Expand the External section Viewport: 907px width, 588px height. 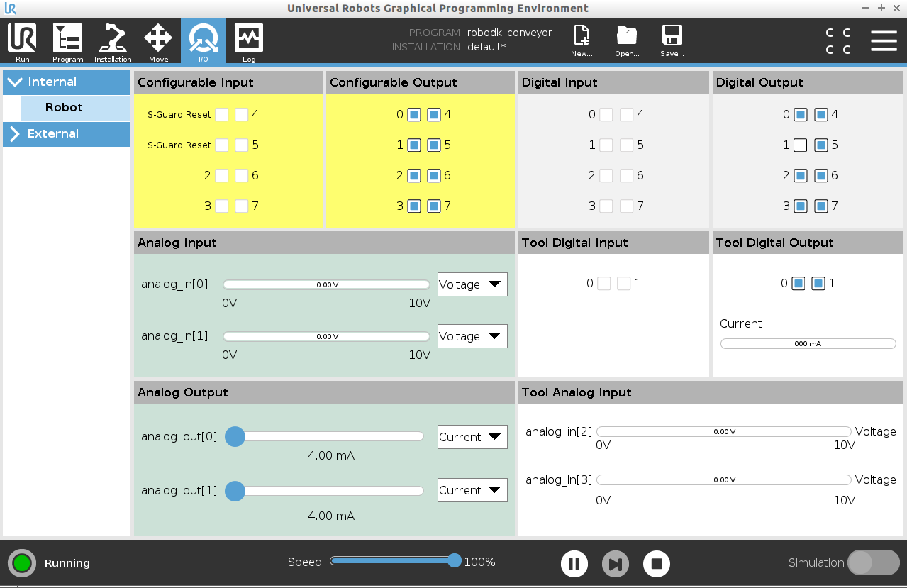pos(67,134)
